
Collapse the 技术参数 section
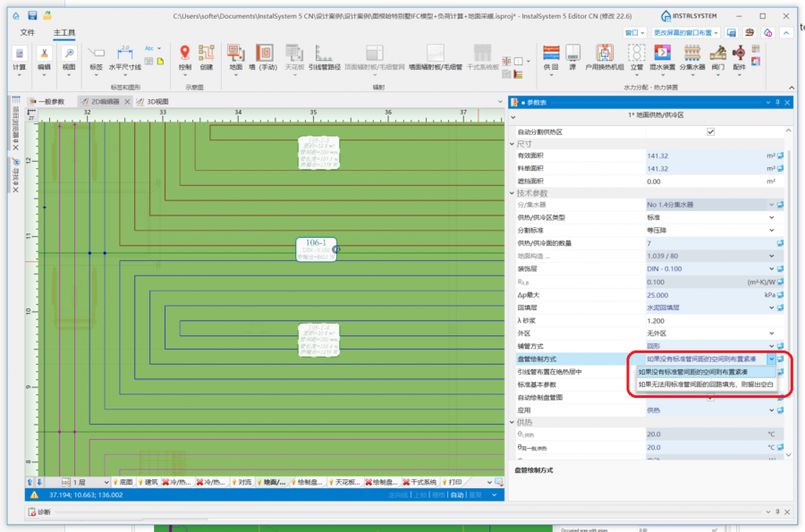coord(513,193)
